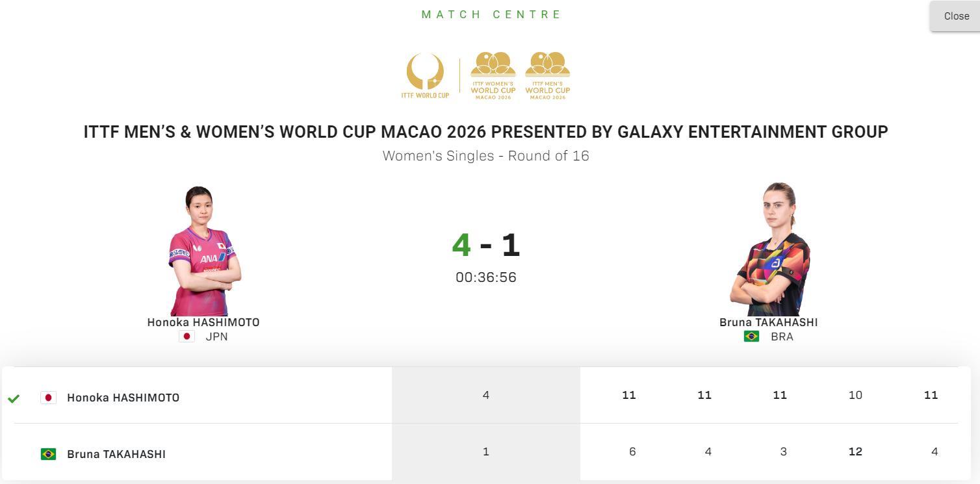Click the MATCH CENTRE heading
The width and height of the screenshot is (980, 484).
pos(491,14)
